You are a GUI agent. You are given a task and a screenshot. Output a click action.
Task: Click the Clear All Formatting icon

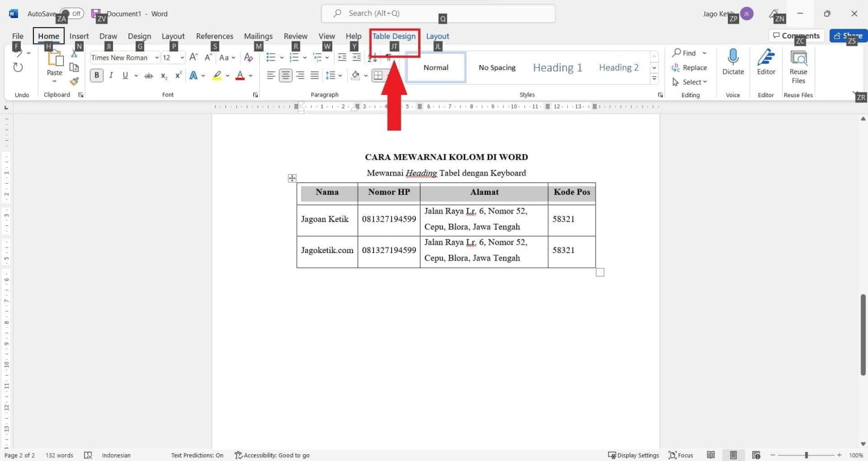[249, 57]
